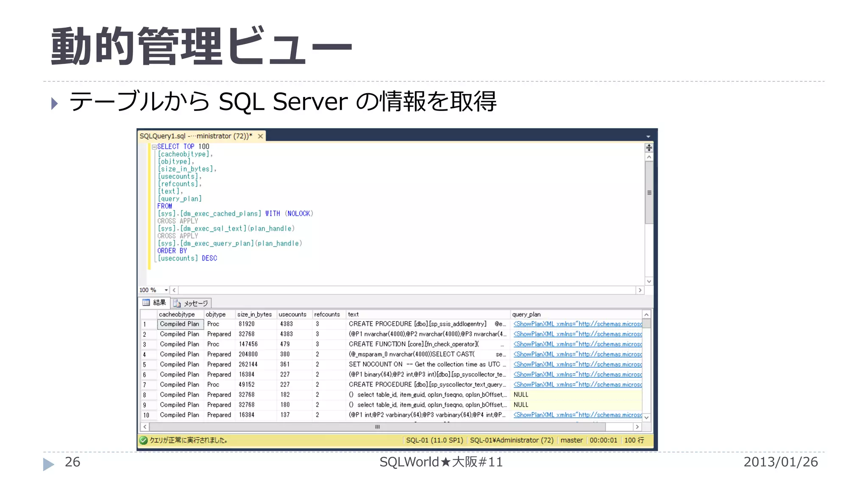868x488 pixels.
Task: Select the text column header
Action: (x=428, y=314)
